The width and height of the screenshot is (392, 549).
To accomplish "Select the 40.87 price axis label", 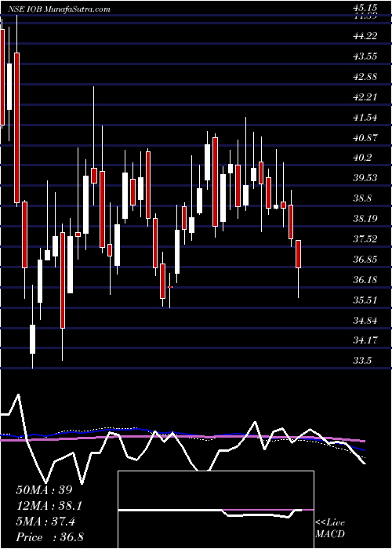I will coord(365,137).
